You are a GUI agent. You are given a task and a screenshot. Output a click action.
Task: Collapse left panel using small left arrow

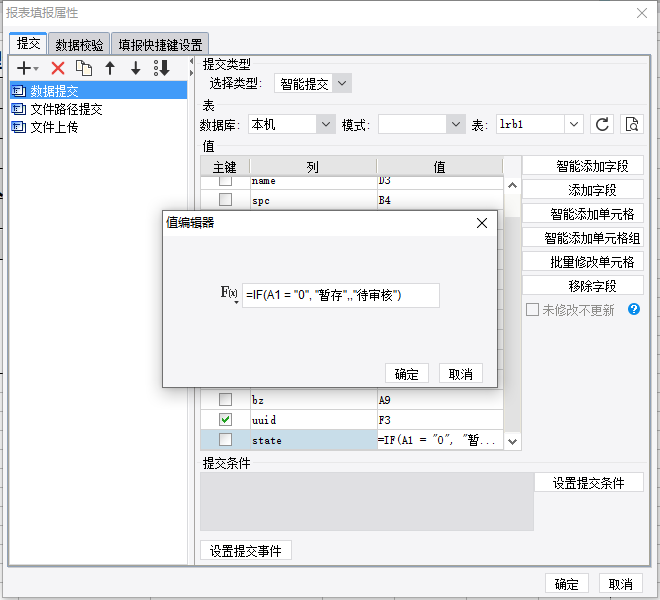pyautogui.click(x=191, y=61)
